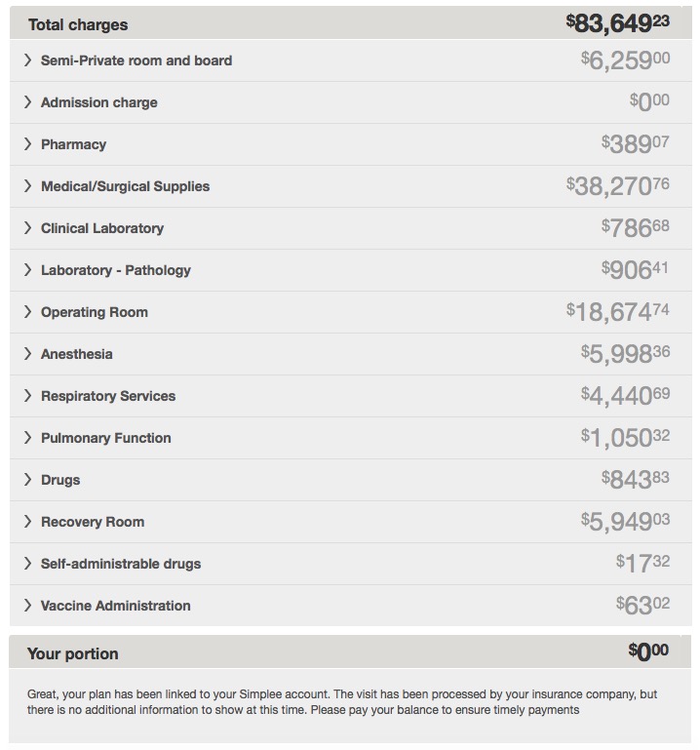Image resolution: width=700 pixels, height=750 pixels.
Task: Click the $18,674.74 Operating Room amount
Action: pos(618,312)
